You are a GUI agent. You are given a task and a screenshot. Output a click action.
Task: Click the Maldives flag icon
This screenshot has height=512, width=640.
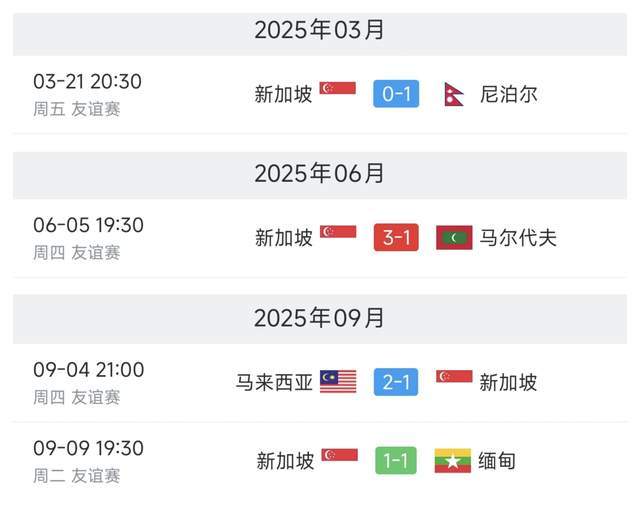(x=454, y=238)
